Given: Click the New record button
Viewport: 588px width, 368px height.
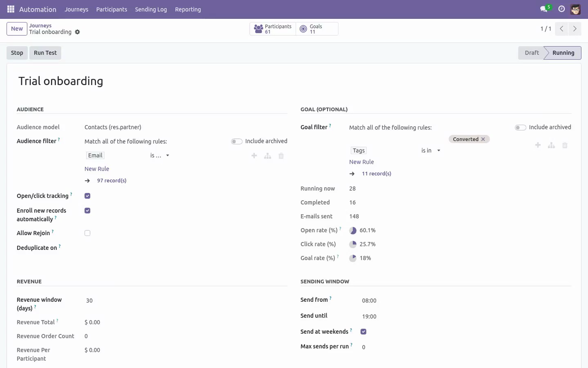Looking at the screenshot, I should point(17,29).
